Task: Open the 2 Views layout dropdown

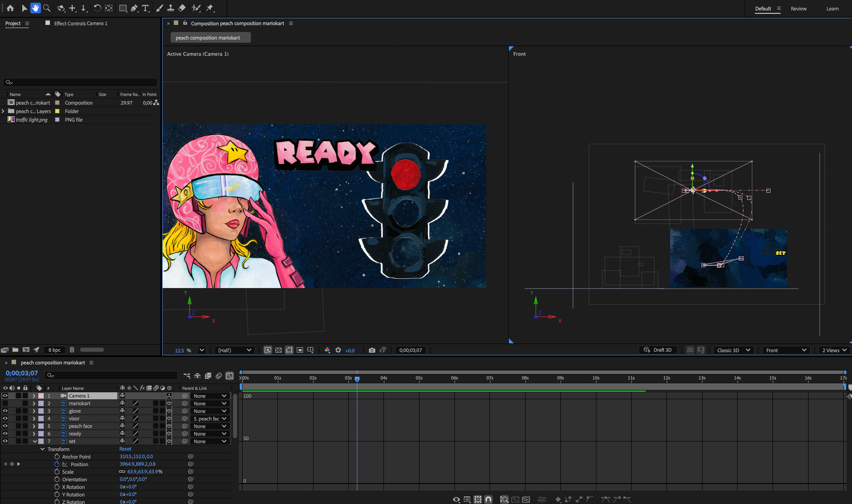Action: tap(834, 350)
